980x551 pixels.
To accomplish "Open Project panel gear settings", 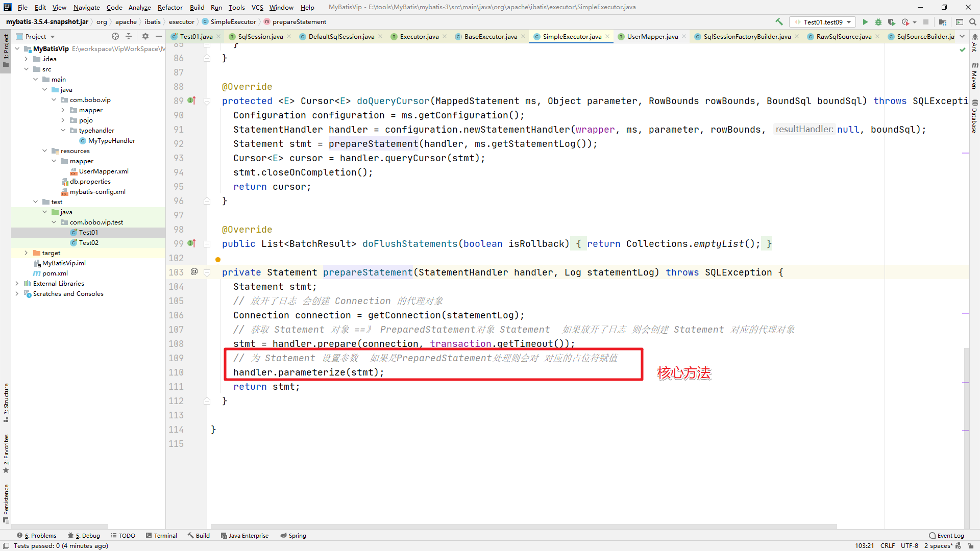I will (145, 36).
